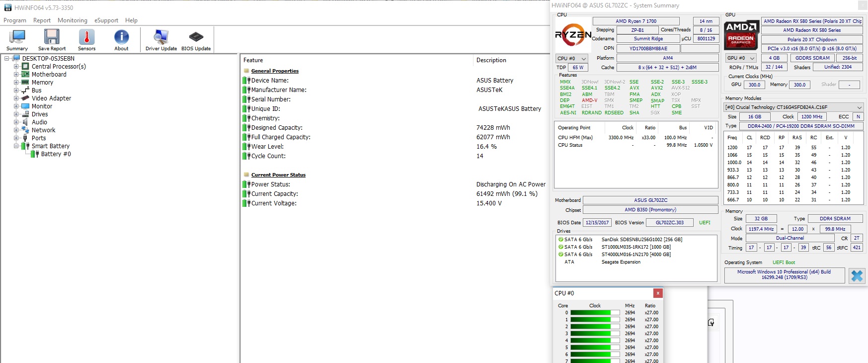Select the Smart Battery tree icon
868x363 pixels.
25,146
